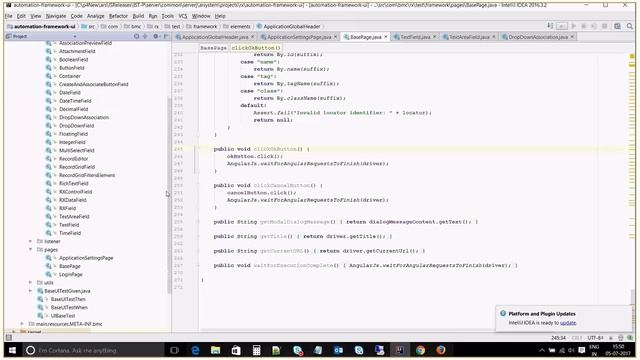Click the update link in notification
640x360 pixels.
click(568, 323)
